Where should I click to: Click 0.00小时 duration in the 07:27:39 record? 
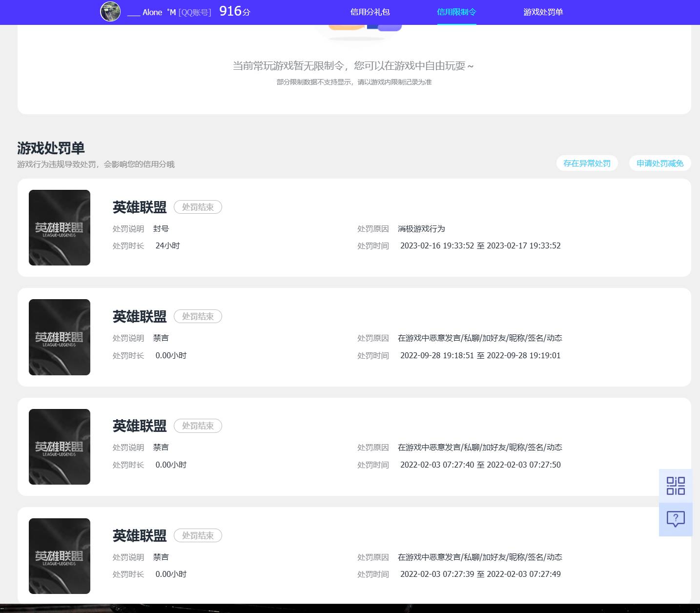[x=171, y=574]
